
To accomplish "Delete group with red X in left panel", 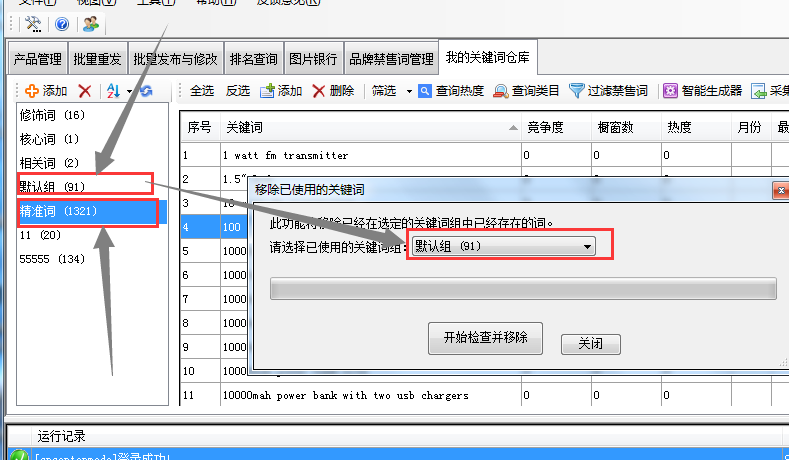I will [x=85, y=91].
